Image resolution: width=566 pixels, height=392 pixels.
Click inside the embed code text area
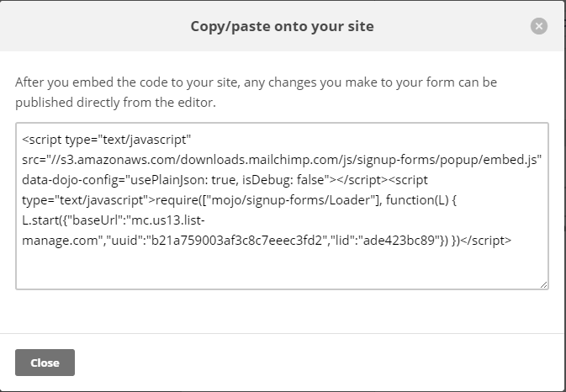pyautogui.click(x=282, y=206)
